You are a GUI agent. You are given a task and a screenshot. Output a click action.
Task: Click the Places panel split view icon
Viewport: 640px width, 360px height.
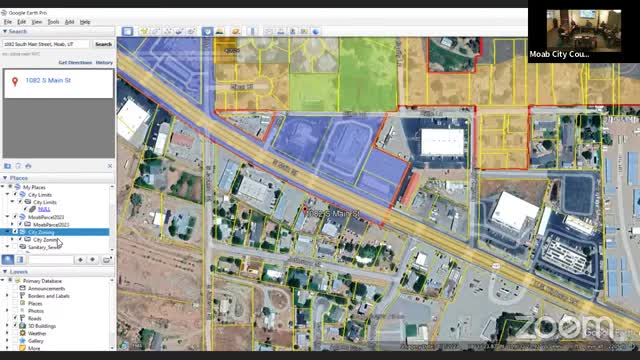[x=20, y=260]
